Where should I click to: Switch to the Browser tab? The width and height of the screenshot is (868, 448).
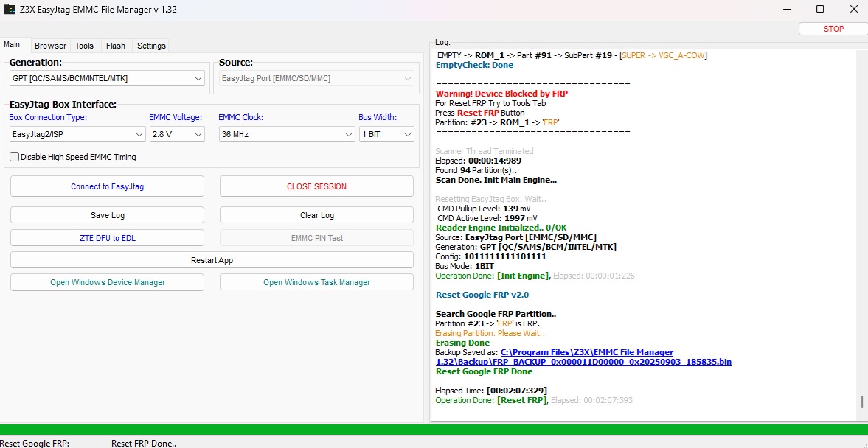[50, 46]
